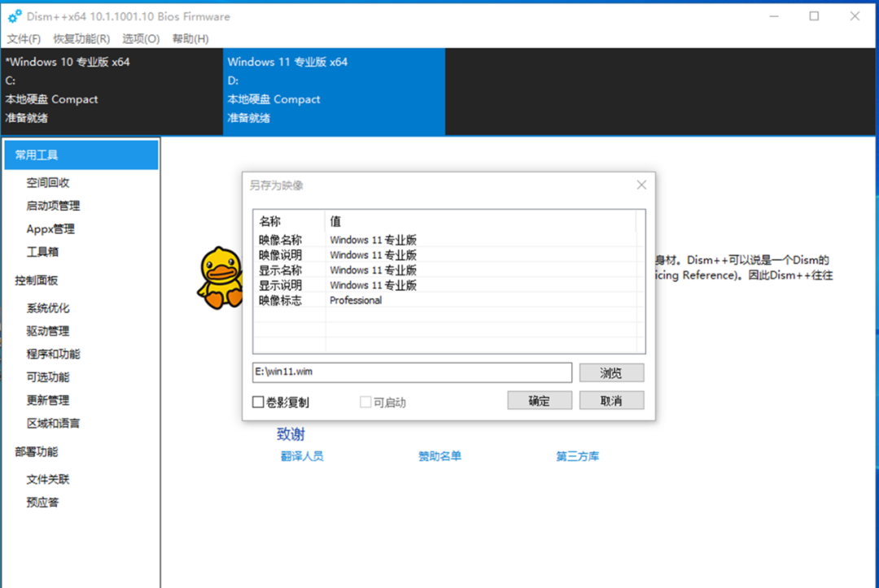This screenshot has width=879, height=588.
Task: Click the 浏览 browse button
Action: pyautogui.click(x=611, y=373)
